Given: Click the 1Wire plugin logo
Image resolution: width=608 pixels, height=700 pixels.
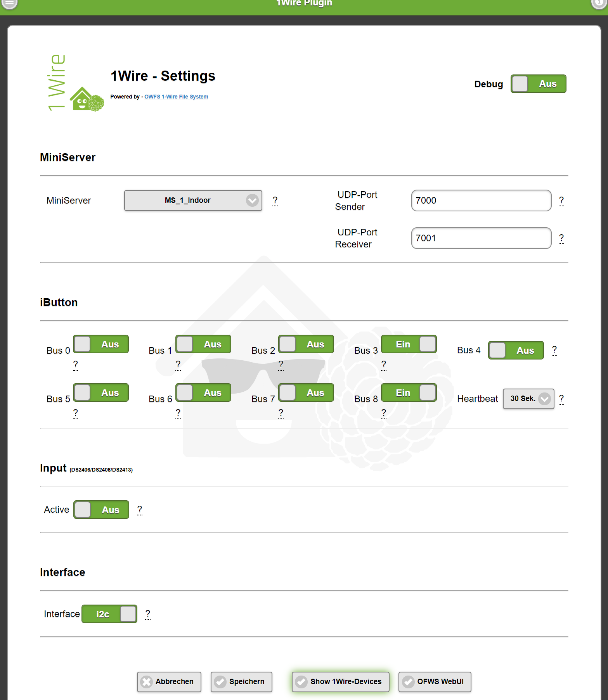Looking at the screenshot, I should (75, 83).
